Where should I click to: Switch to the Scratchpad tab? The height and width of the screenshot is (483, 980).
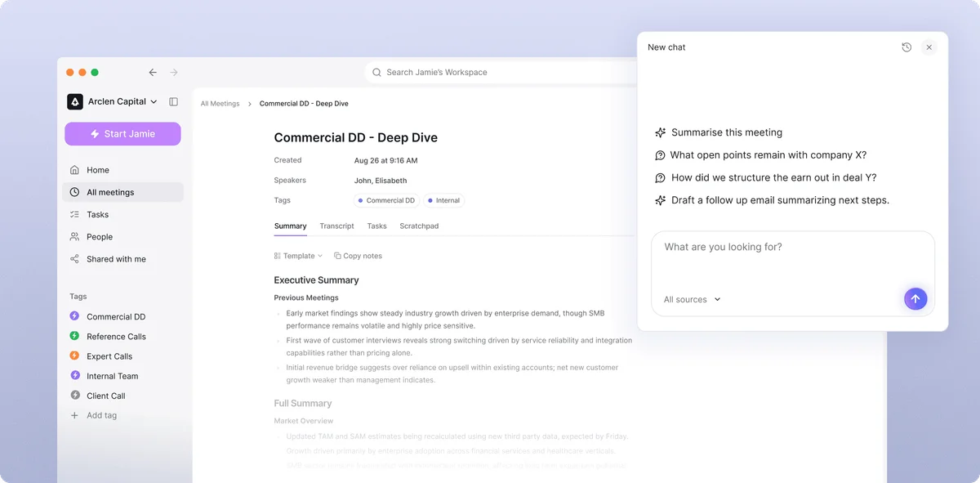419,226
